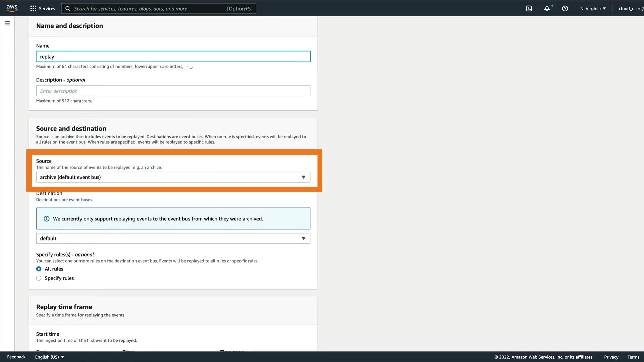Click the Name input field
This screenshot has width=644, height=362.
tap(173, 57)
